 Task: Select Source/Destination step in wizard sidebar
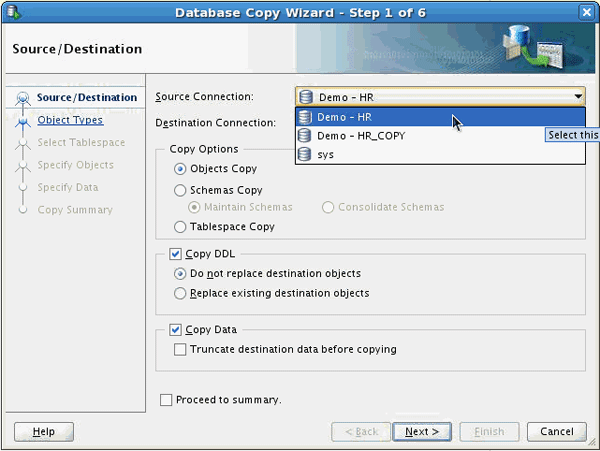point(87,98)
